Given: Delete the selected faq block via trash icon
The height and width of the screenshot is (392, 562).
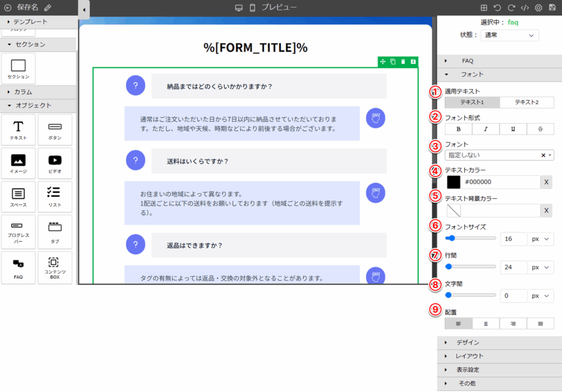Looking at the screenshot, I should (403, 61).
